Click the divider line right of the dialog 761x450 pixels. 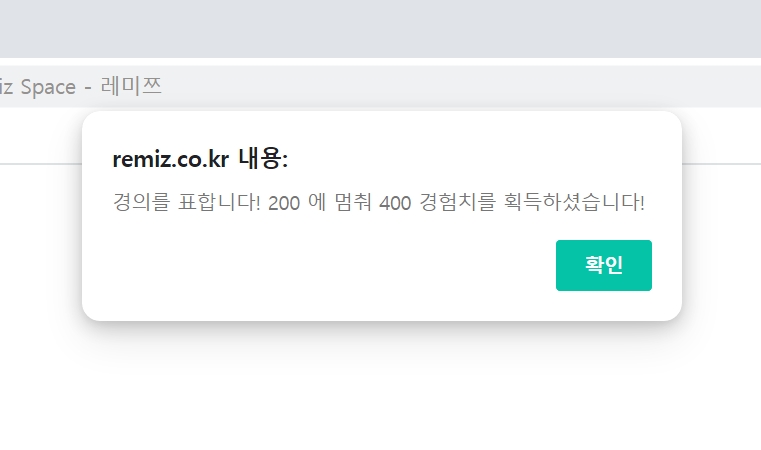pyautogui.click(x=722, y=164)
